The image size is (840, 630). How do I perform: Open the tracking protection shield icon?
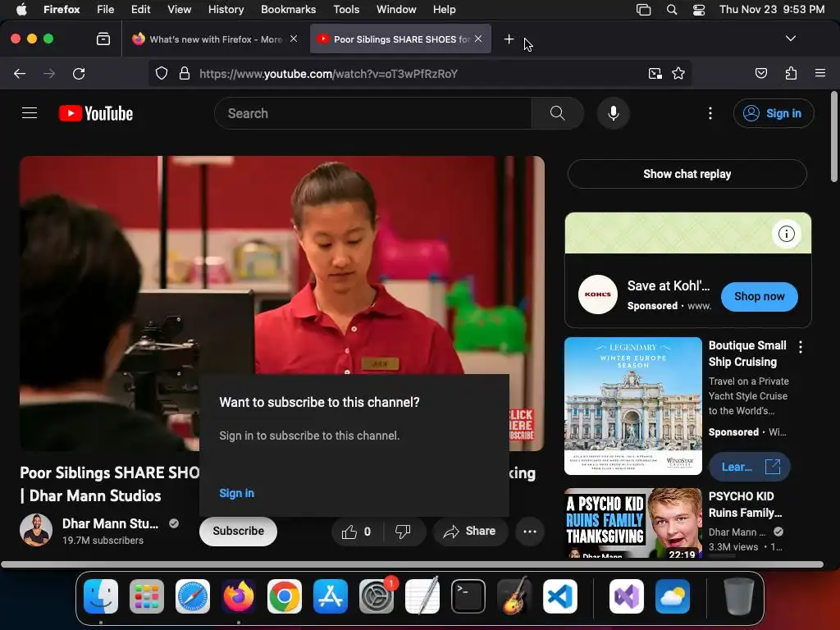point(162,73)
